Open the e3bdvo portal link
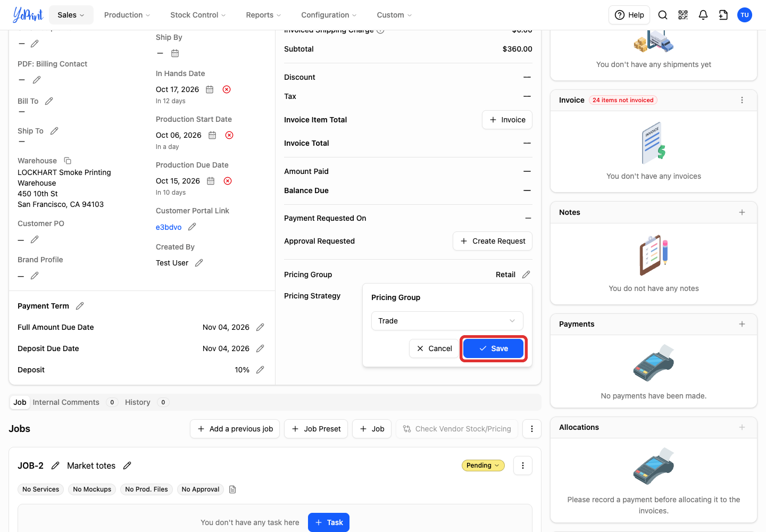Image resolution: width=766 pixels, height=532 pixels. coord(169,227)
